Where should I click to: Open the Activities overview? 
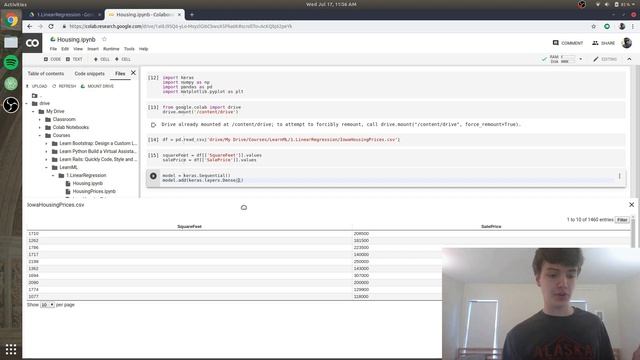pos(15,4)
